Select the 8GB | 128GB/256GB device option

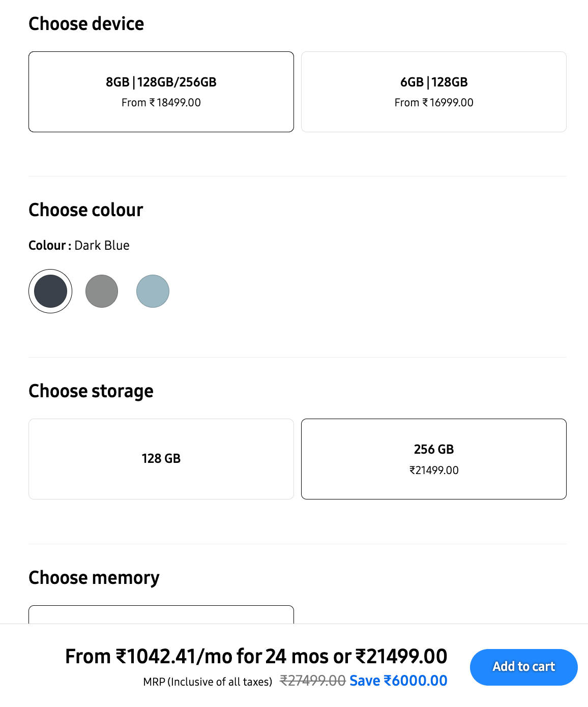161,92
